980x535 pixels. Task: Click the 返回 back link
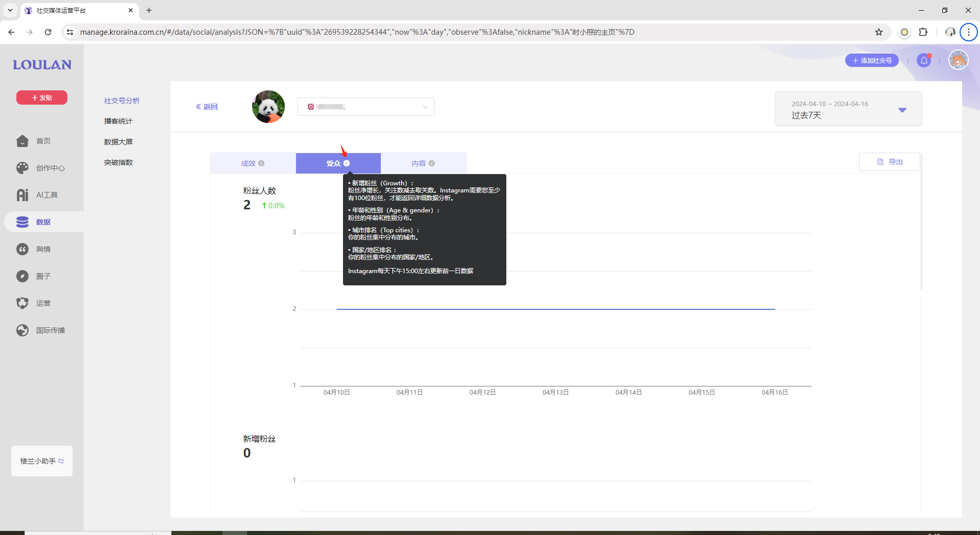point(207,107)
